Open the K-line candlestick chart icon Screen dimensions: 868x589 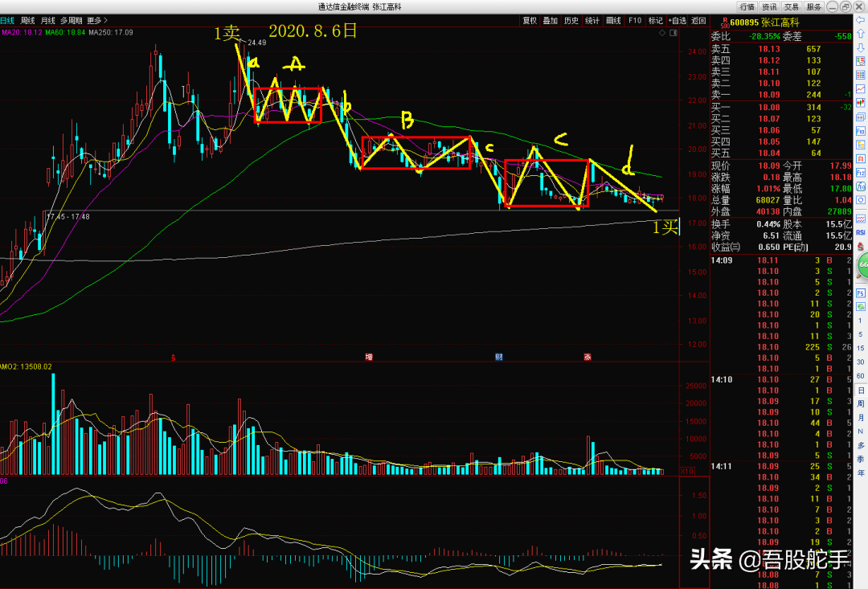pos(860,102)
